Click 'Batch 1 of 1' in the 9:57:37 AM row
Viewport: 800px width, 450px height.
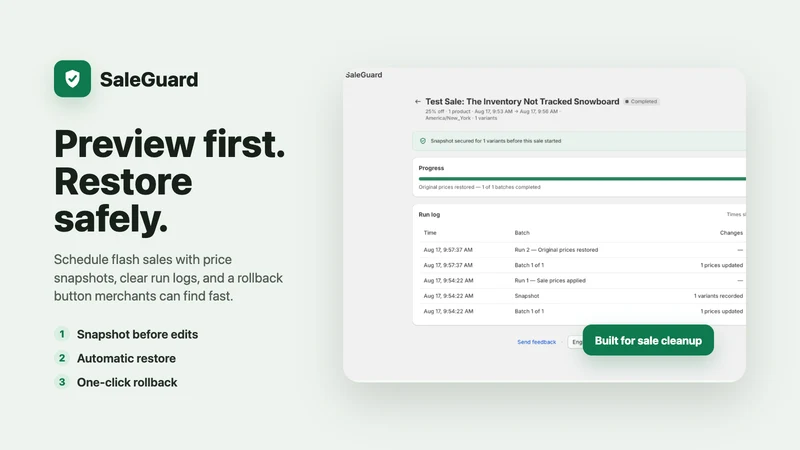coord(529,265)
